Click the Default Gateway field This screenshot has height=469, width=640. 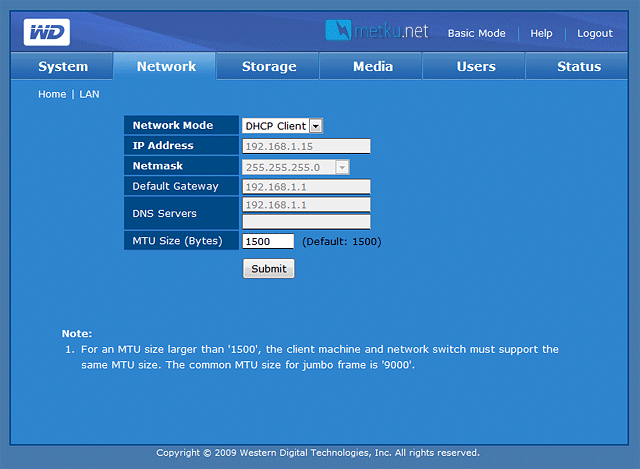coord(306,187)
